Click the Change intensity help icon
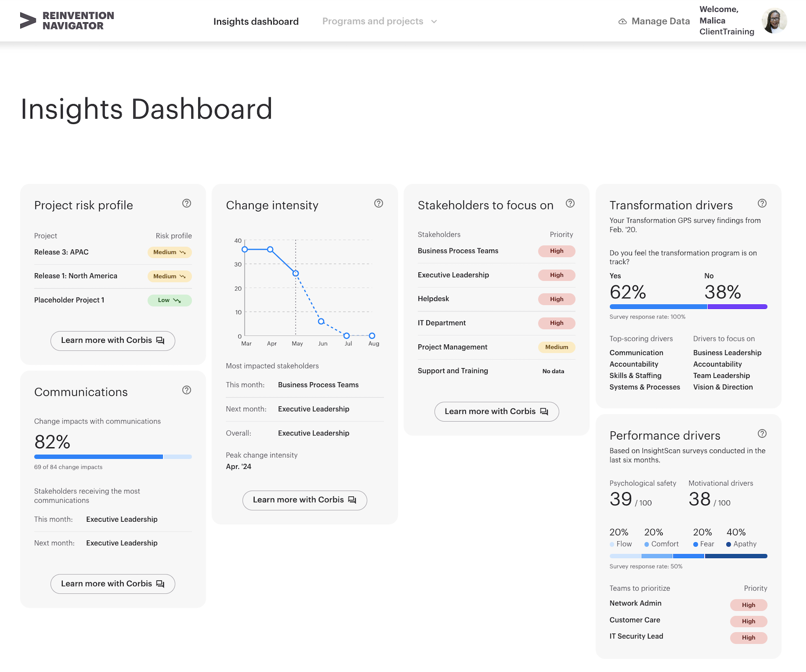This screenshot has height=672, width=806. [x=379, y=203]
